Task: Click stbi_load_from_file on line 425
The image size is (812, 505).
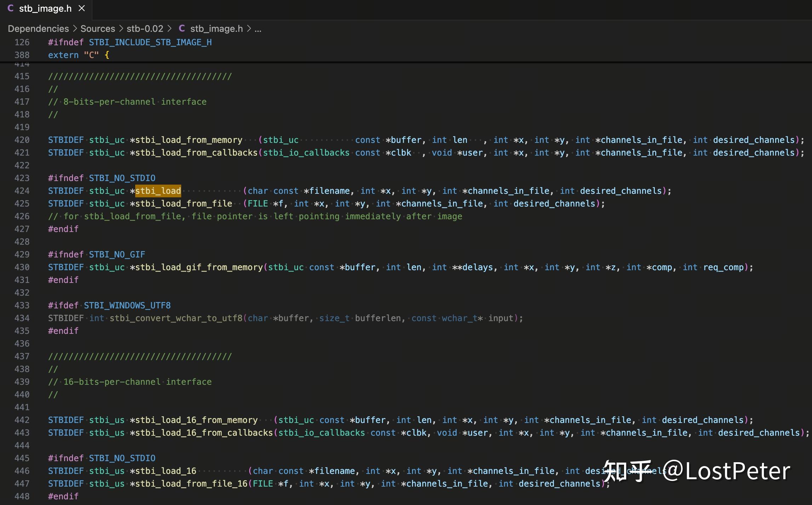Action: click(184, 204)
